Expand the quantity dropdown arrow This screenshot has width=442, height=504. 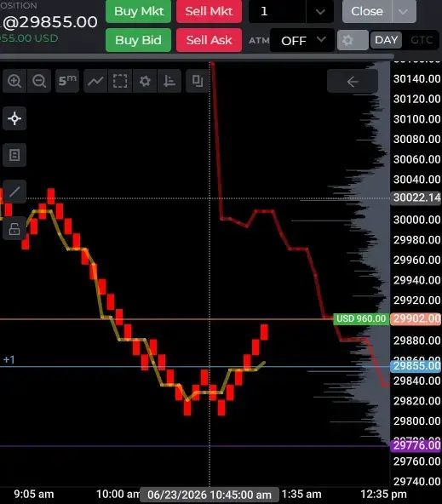(x=320, y=12)
